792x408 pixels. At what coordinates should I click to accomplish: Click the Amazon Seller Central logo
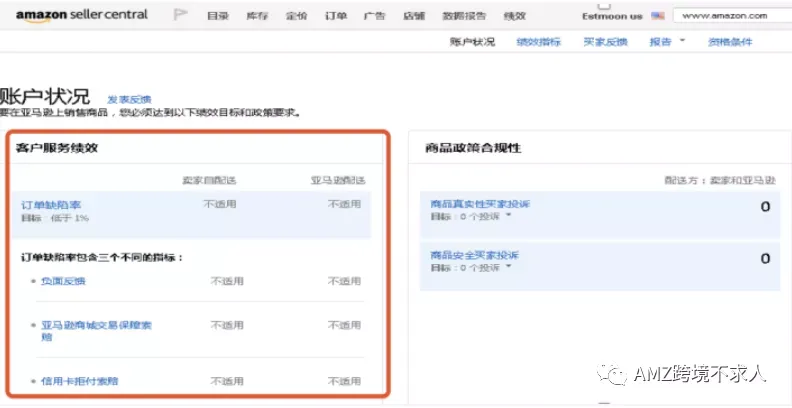82,15
